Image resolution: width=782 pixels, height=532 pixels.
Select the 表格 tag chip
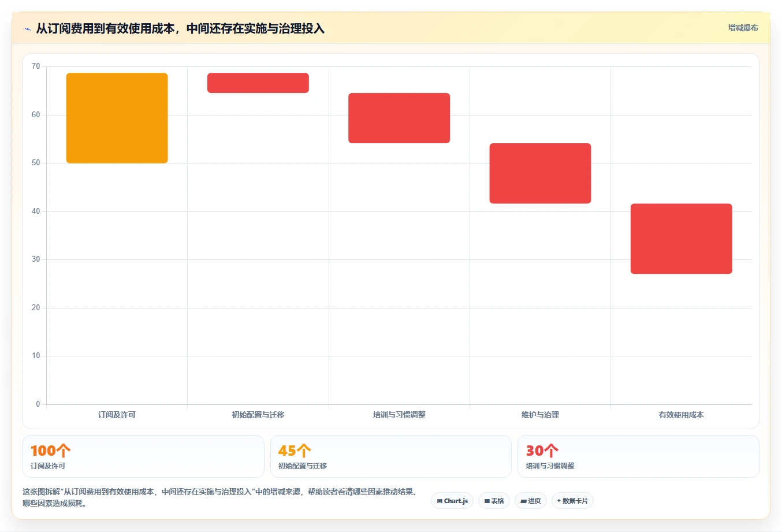pyautogui.click(x=494, y=501)
